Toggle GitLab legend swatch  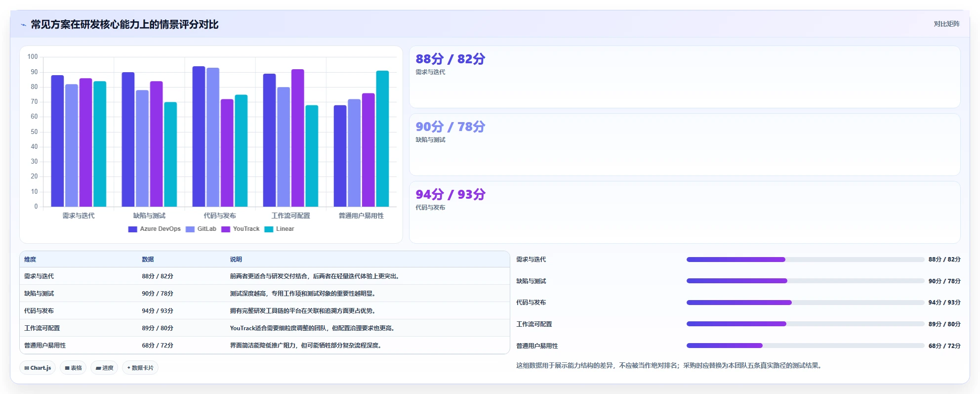pyautogui.click(x=190, y=229)
